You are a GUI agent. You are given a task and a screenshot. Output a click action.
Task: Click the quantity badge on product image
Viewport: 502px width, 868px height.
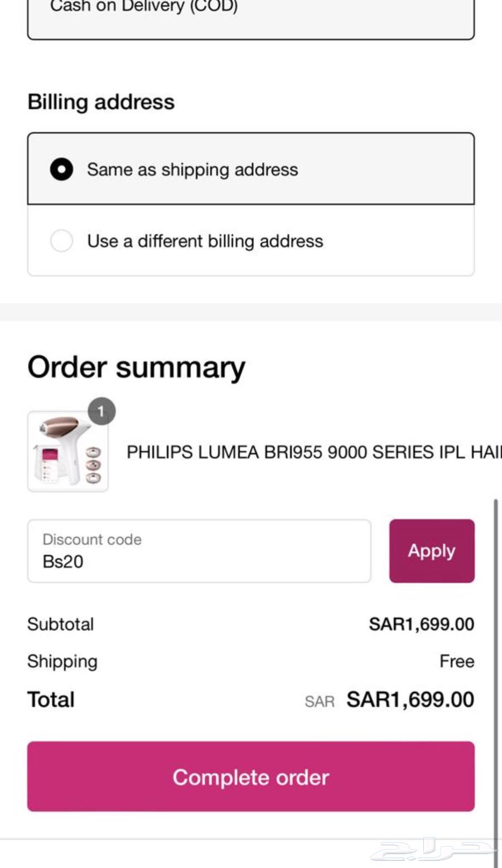coord(101,411)
